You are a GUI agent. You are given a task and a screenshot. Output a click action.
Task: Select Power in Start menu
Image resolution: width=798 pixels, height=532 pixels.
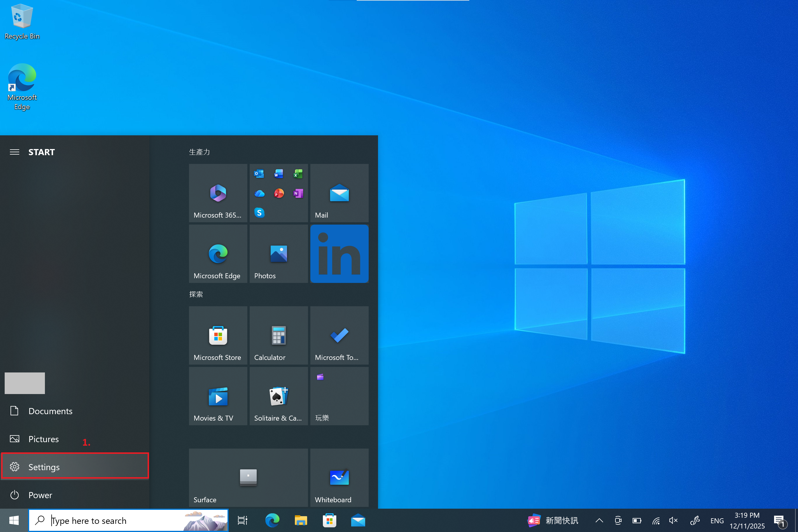40,495
